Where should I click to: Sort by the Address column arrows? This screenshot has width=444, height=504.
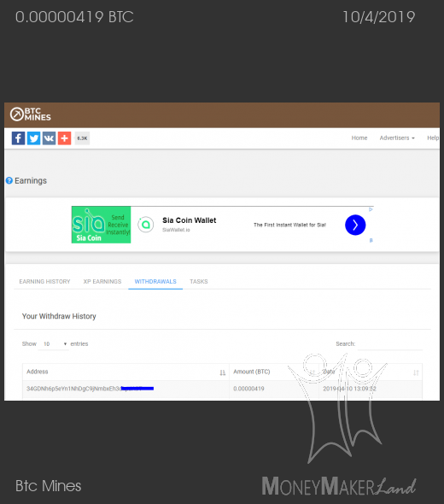coord(223,372)
